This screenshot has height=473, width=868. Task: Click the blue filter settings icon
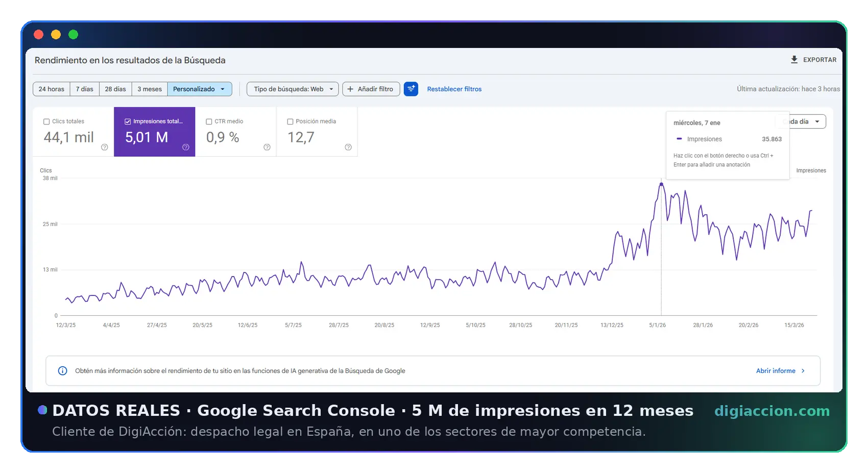(411, 89)
